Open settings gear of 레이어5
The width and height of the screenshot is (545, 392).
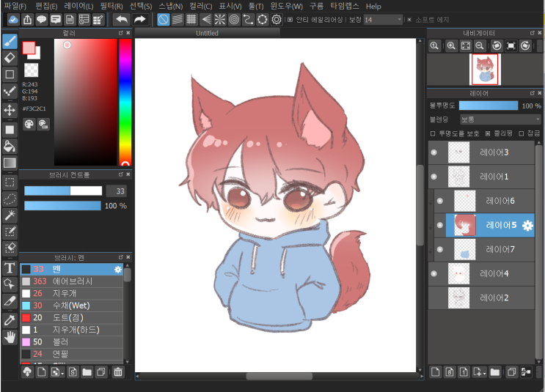pos(527,226)
